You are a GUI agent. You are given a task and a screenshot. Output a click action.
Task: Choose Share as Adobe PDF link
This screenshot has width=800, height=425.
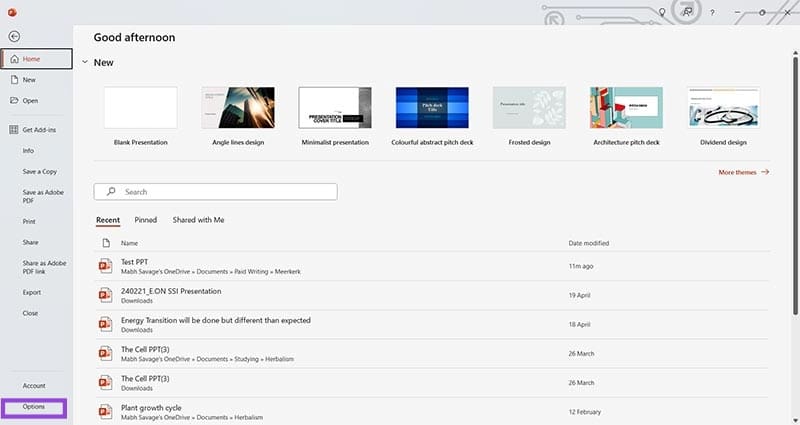coord(44,267)
